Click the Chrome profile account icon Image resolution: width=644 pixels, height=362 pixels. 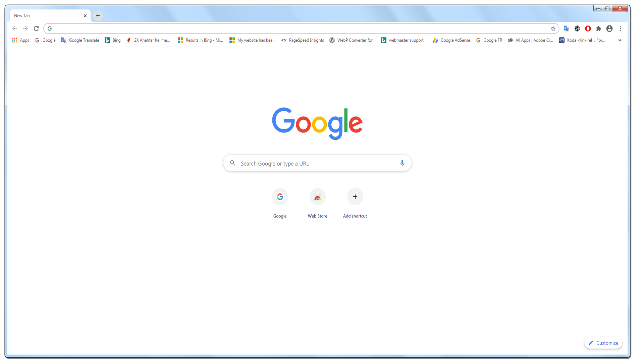click(x=609, y=28)
